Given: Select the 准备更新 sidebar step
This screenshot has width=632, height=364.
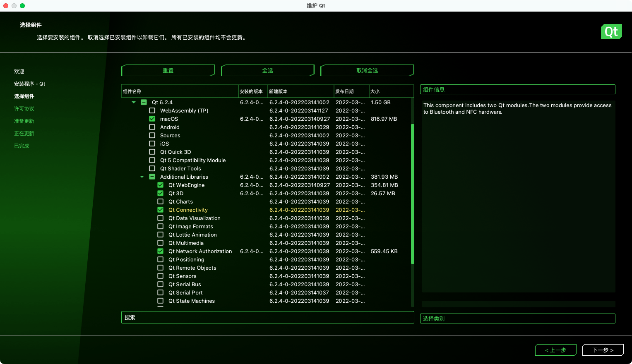Looking at the screenshot, I should (24, 121).
